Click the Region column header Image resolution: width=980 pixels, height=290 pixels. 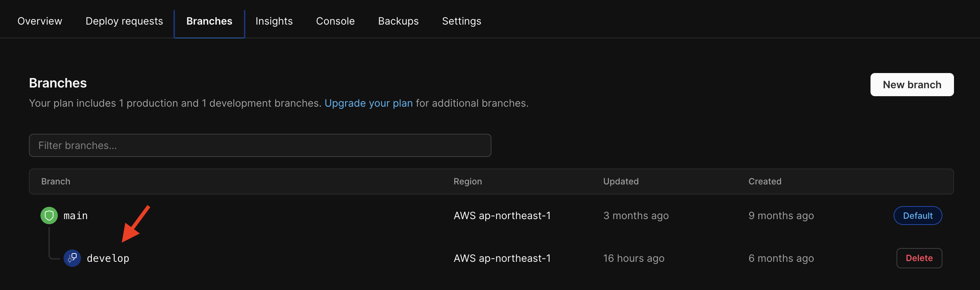(468, 181)
